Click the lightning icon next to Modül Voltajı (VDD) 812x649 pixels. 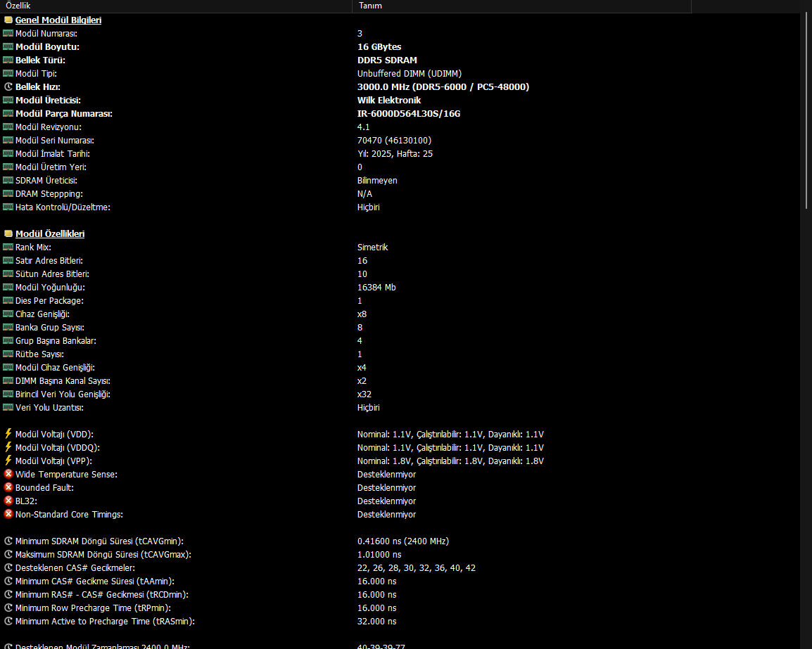(x=8, y=434)
